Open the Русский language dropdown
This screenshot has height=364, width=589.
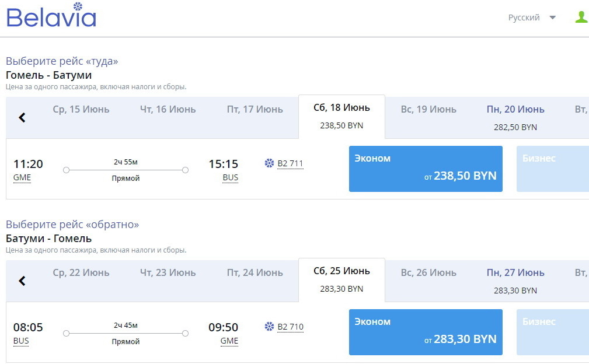(532, 17)
